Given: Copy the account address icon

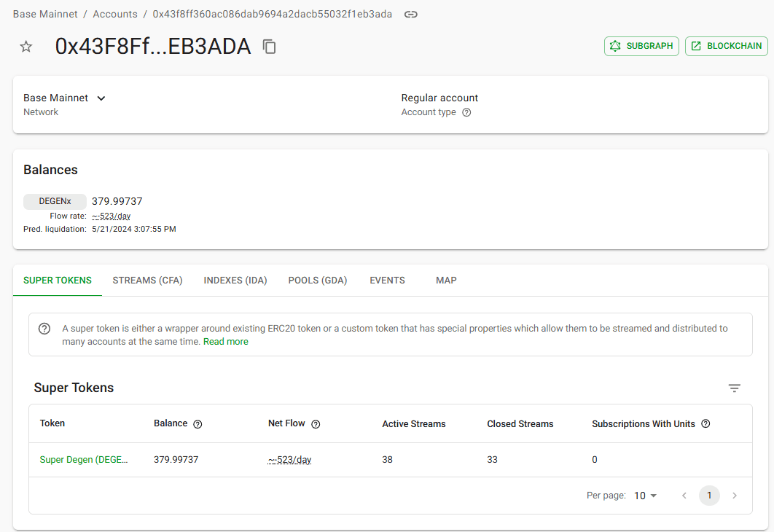Looking at the screenshot, I should [x=269, y=47].
